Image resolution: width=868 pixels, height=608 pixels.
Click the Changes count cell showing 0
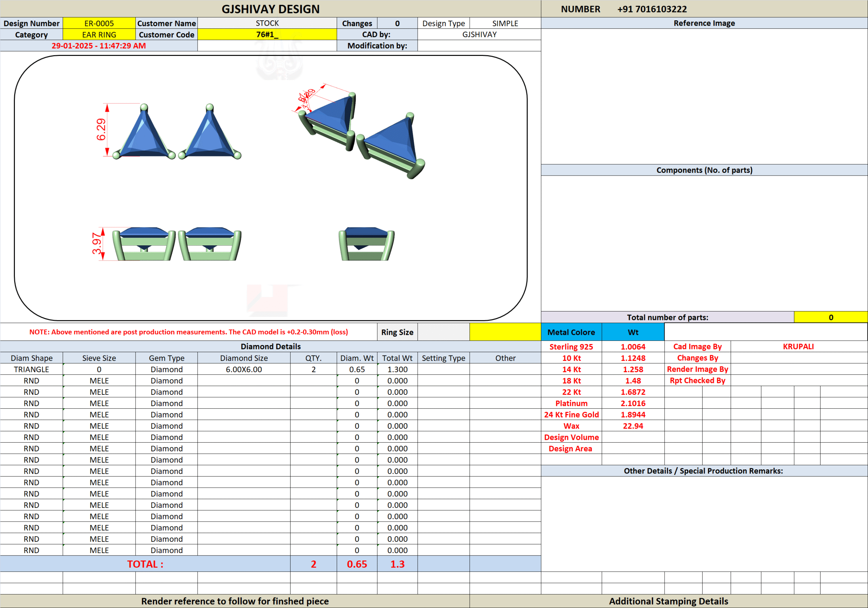(x=397, y=23)
